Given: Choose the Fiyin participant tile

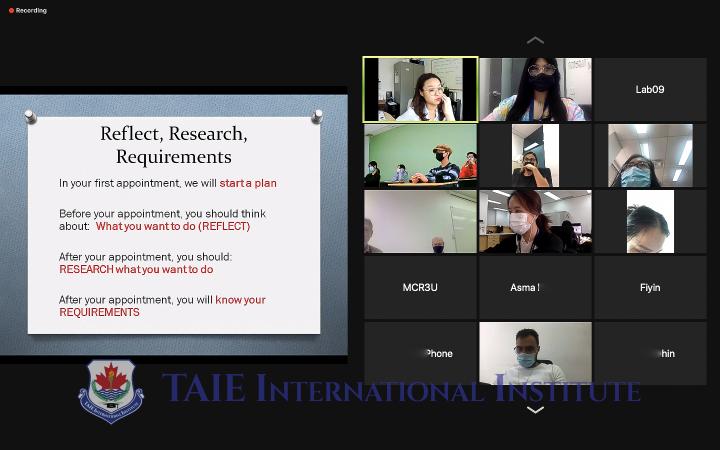Looking at the screenshot, I should (x=650, y=288).
